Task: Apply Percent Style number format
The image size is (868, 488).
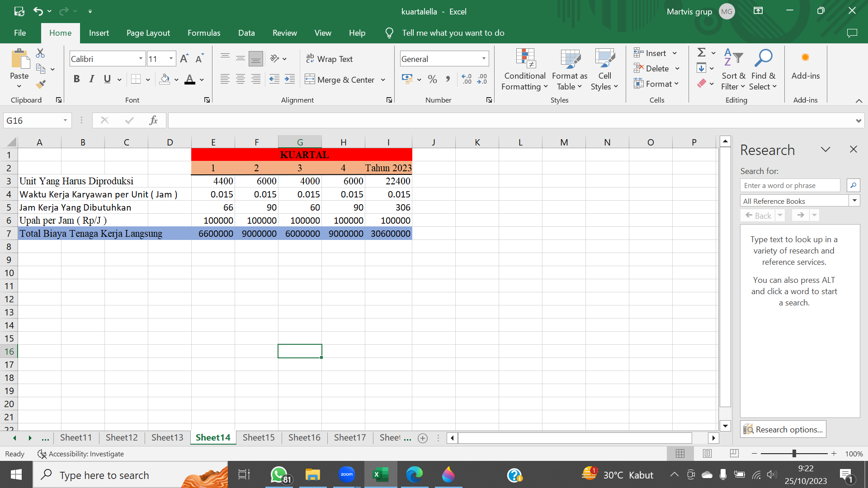Action: pyautogui.click(x=432, y=80)
